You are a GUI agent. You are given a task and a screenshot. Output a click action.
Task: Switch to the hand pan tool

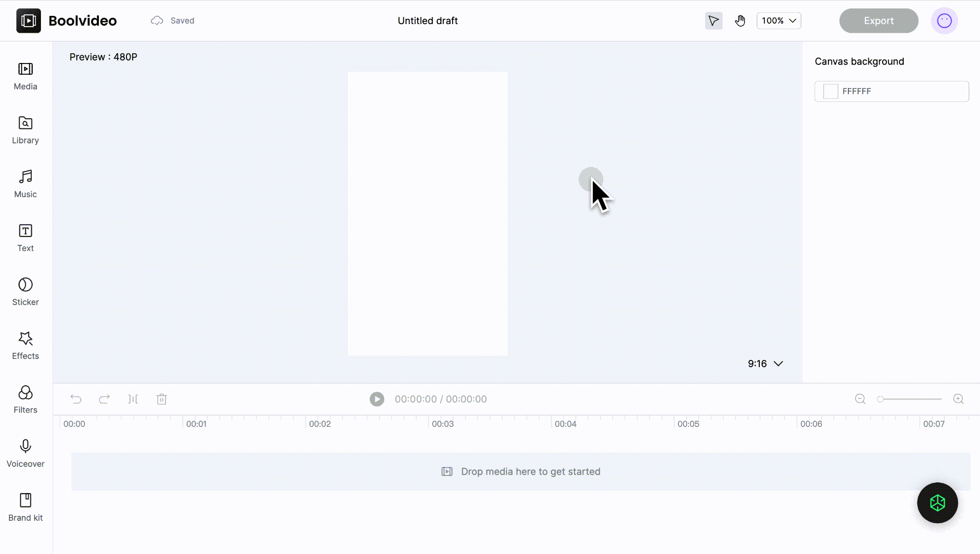pyautogui.click(x=740, y=21)
